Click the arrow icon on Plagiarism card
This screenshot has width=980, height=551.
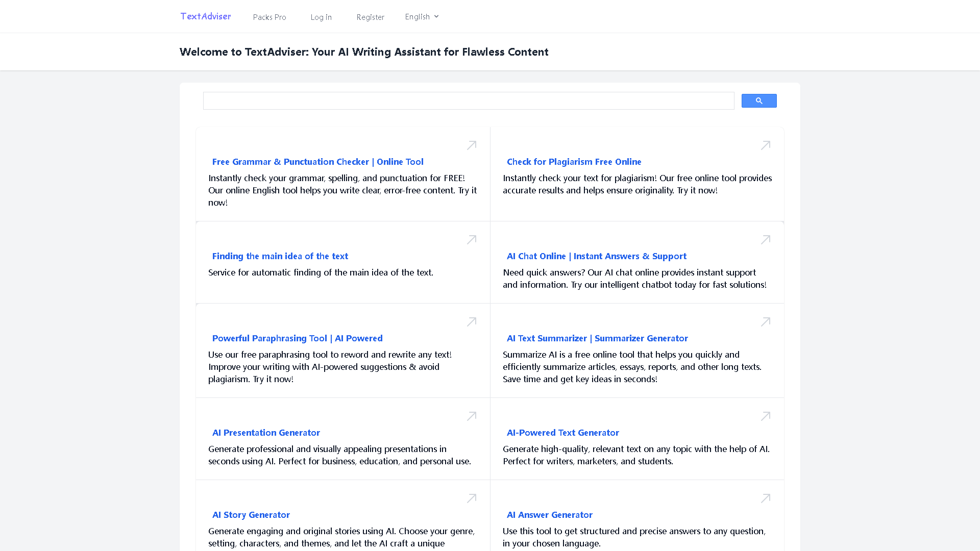click(765, 145)
